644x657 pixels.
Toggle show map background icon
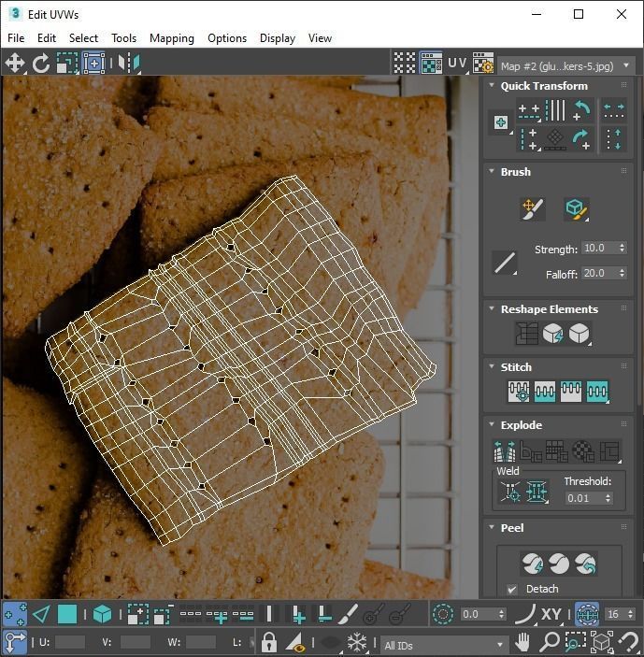tap(431, 64)
